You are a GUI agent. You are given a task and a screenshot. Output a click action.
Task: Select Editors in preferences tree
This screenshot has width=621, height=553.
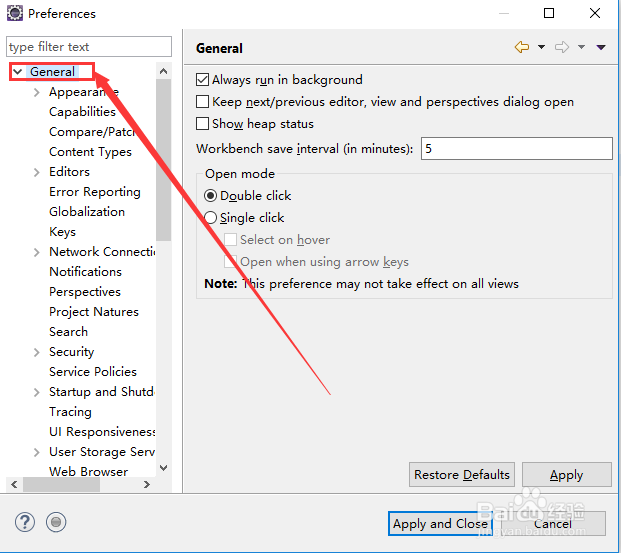pos(69,172)
